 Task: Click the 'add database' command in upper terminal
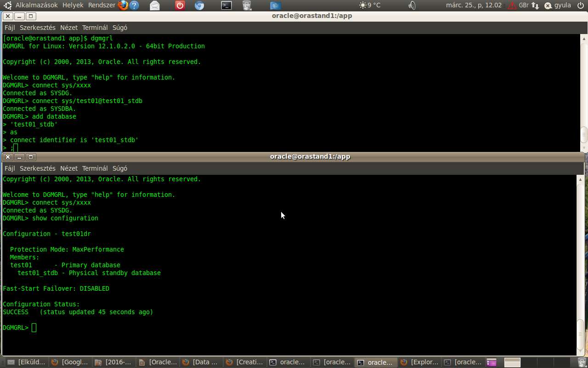point(54,116)
